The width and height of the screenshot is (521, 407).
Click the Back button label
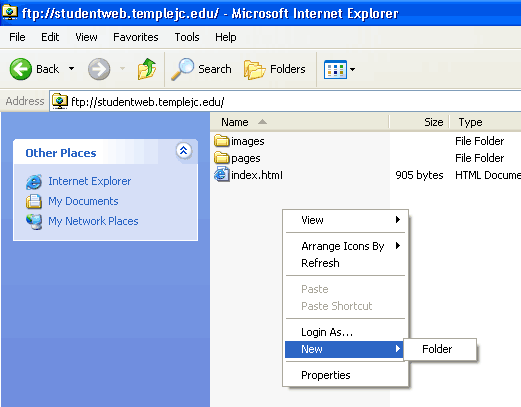coord(48,69)
